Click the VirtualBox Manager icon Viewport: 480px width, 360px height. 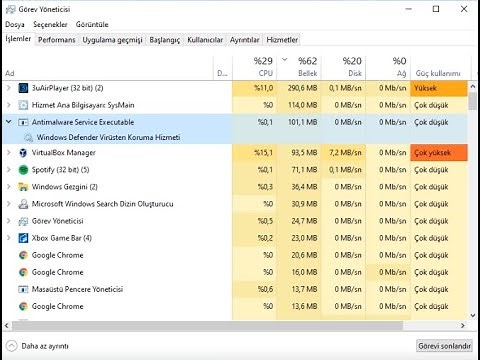coord(23,153)
